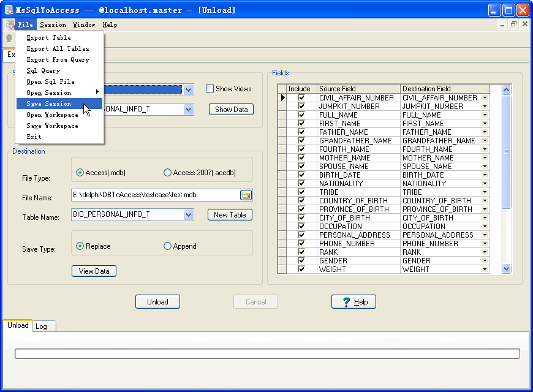Uncheck Include for GENDER field

click(x=301, y=260)
